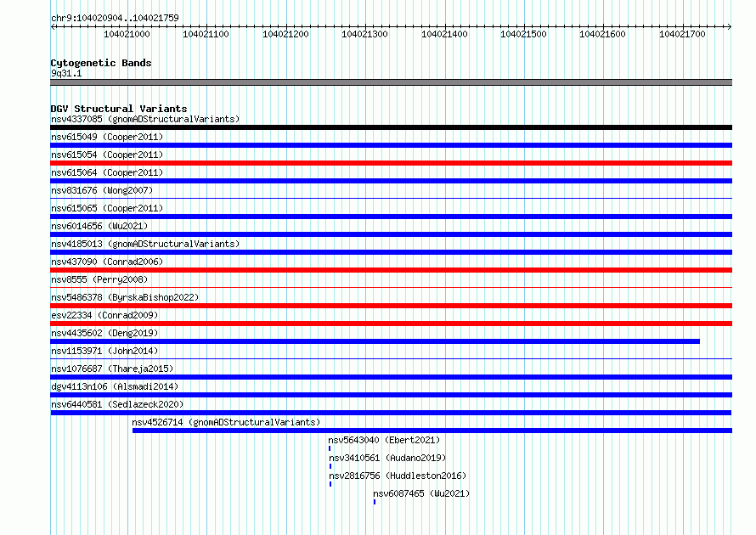Click ruler position 104021500

pyautogui.click(x=523, y=34)
